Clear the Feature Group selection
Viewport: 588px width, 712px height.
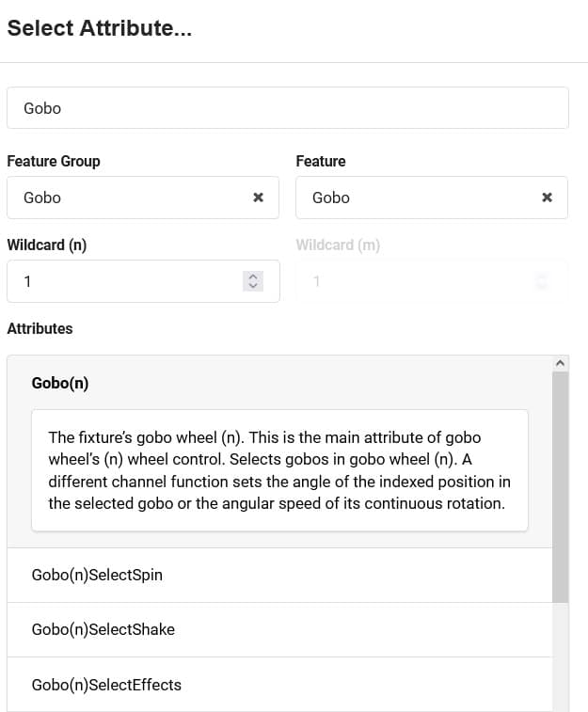click(258, 198)
